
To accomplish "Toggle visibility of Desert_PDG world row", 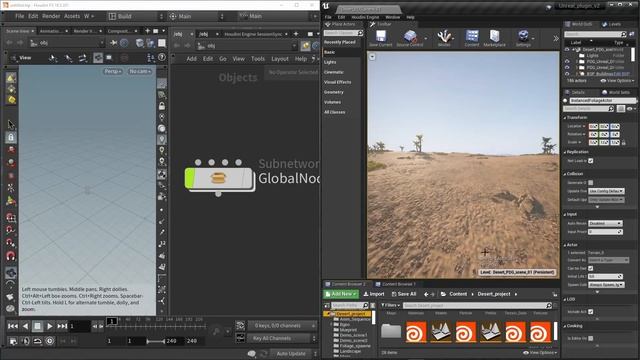I will pyautogui.click(x=567, y=49).
